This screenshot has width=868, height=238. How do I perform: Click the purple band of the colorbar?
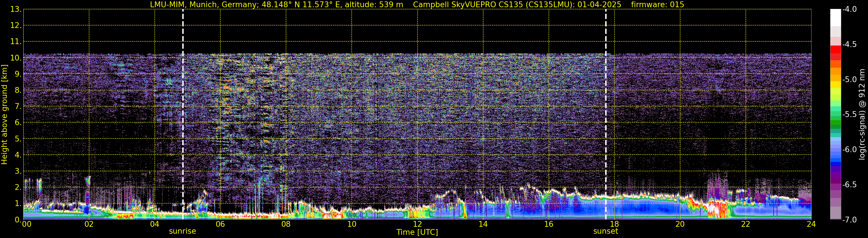tap(836, 175)
